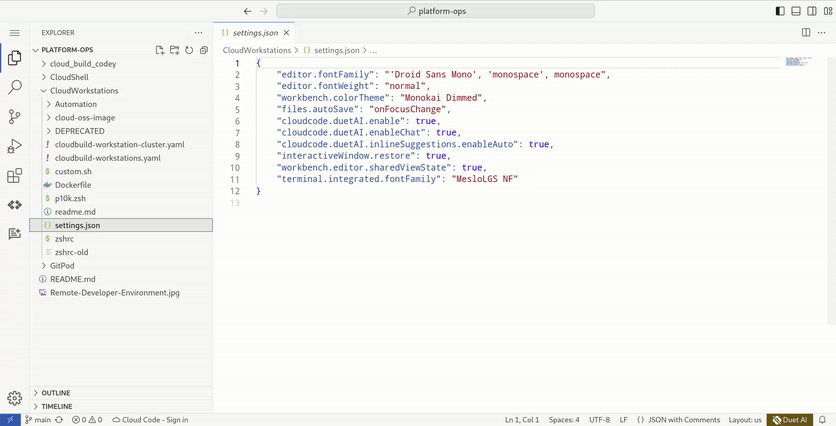Open the Duet AI chat icon

pyautogui.click(x=14, y=234)
